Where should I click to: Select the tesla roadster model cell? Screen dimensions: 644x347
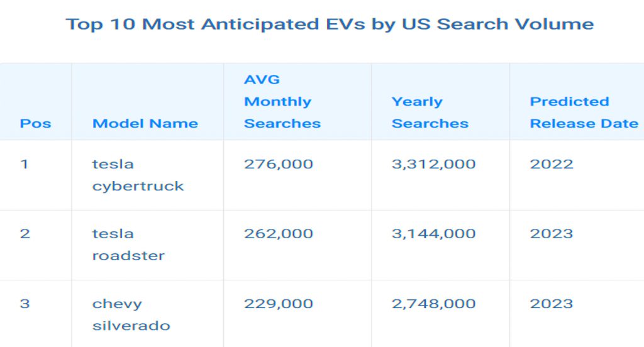point(129,245)
